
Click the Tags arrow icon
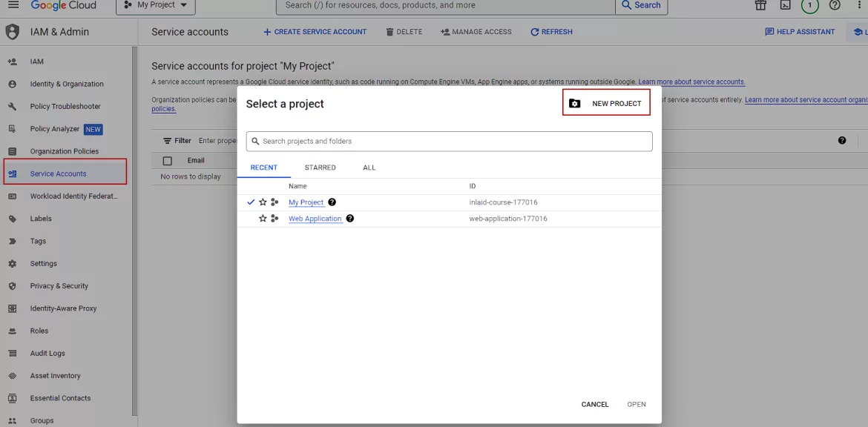click(x=12, y=241)
